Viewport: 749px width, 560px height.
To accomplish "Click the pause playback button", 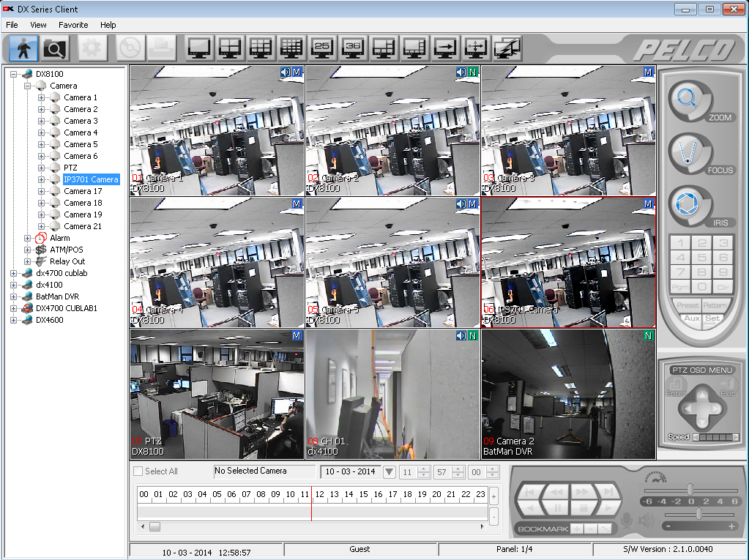I will 556,508.
